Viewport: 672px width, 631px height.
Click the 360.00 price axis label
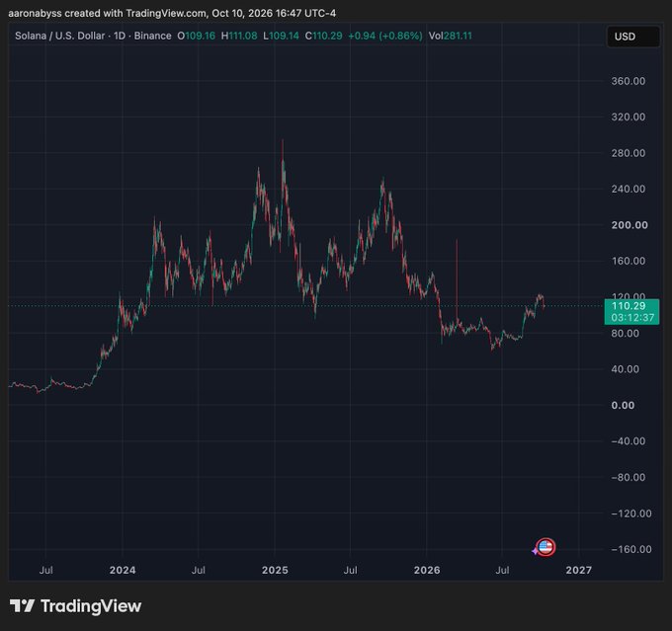pos(628,81)
